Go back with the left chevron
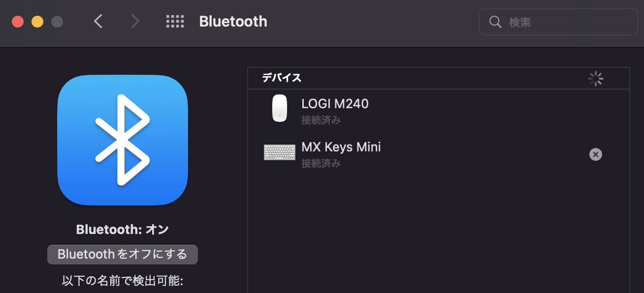Viewport: 644px width, 293px height. point(98,21)
